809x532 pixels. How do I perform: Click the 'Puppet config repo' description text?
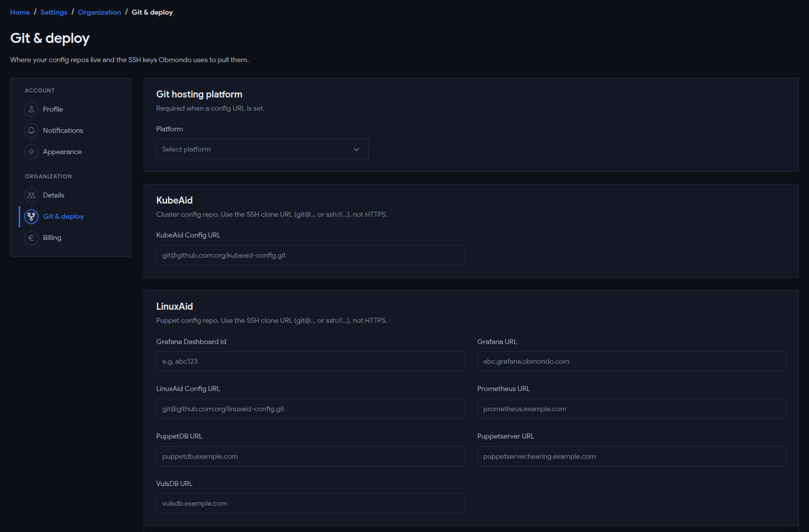coord(272,320)
